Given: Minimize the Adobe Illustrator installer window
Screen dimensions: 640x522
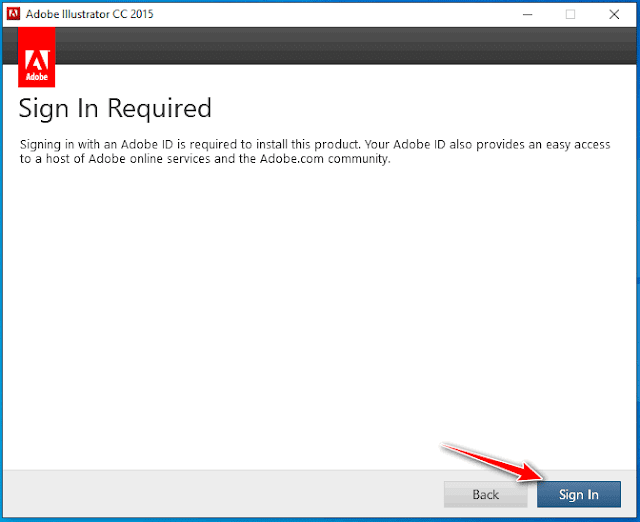Looking at the screenshot, I should coord(527,14).
